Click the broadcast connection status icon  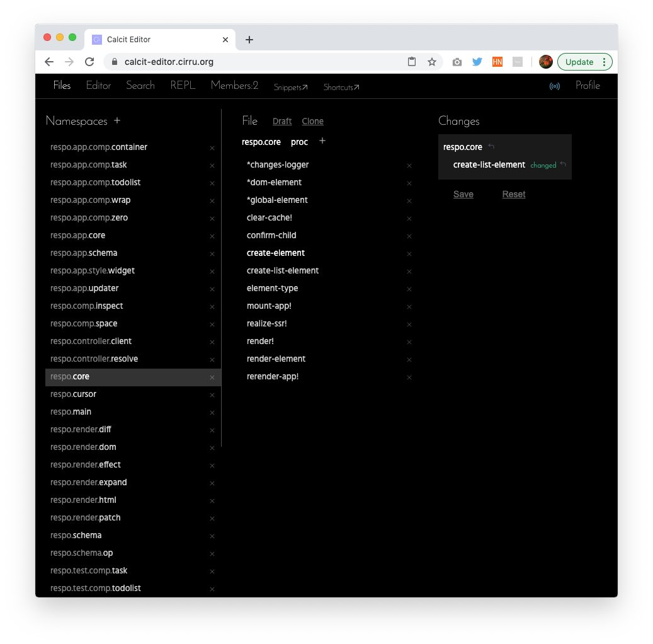tap(554, 86)
